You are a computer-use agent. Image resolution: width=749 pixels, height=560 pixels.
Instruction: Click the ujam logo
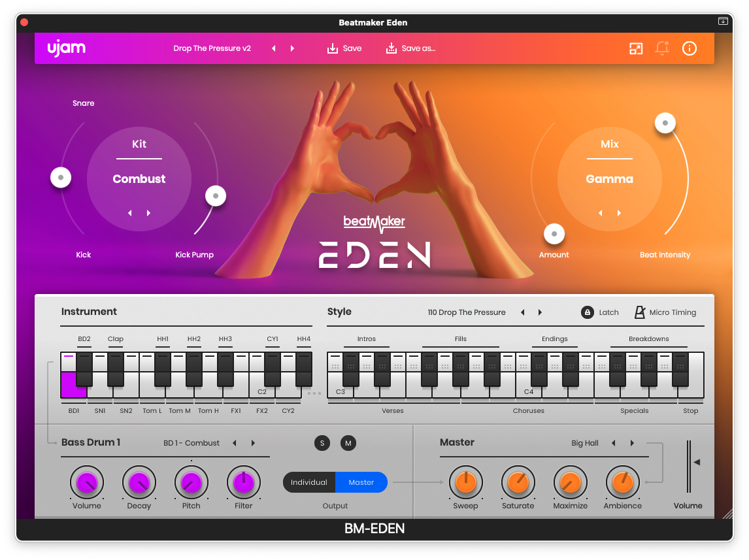pos(67,48)
